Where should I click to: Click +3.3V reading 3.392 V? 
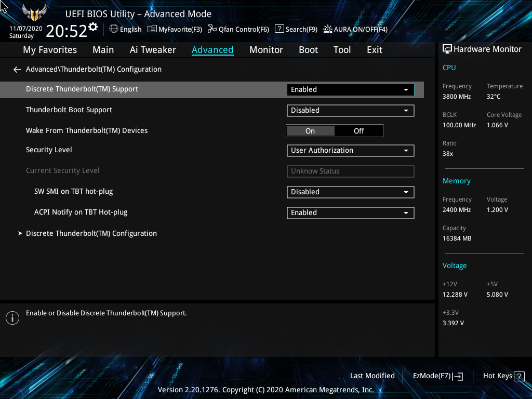453,323
